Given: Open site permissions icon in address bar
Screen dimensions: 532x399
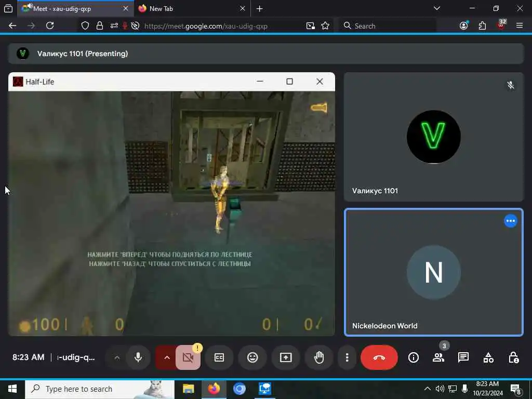Looking at the screenshot, I should pyautogui.click(x=114, y=26).
